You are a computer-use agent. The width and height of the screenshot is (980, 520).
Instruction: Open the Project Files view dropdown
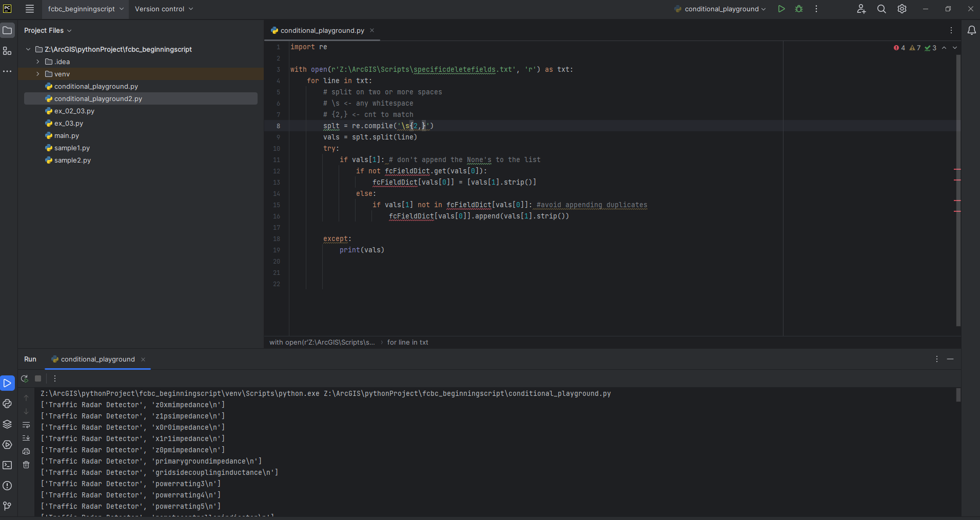[48, 30]
